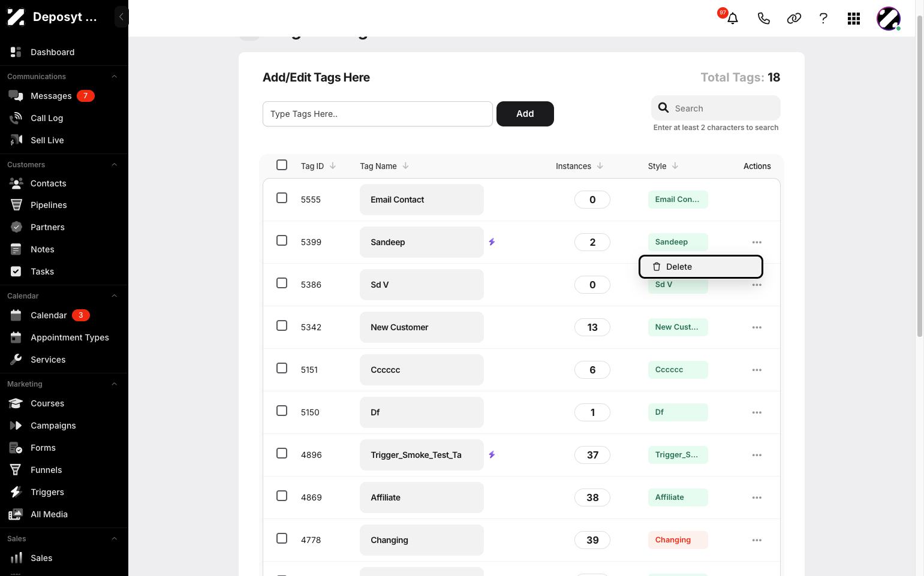Image resolution: width=924 pixels, height=576 pixels.
Task: Open actions menu for Changing row
Action: click(757, 540)
